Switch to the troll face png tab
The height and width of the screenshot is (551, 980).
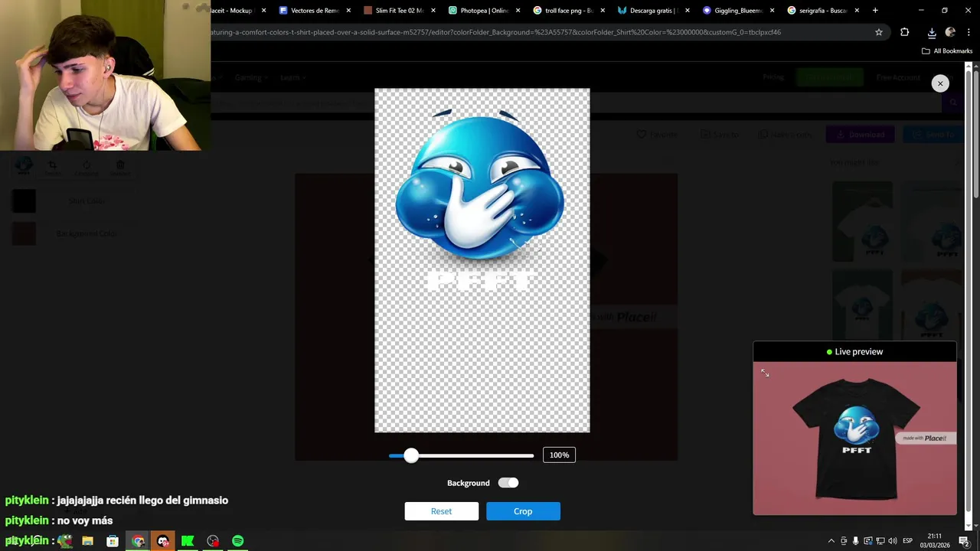coord(568,11)
